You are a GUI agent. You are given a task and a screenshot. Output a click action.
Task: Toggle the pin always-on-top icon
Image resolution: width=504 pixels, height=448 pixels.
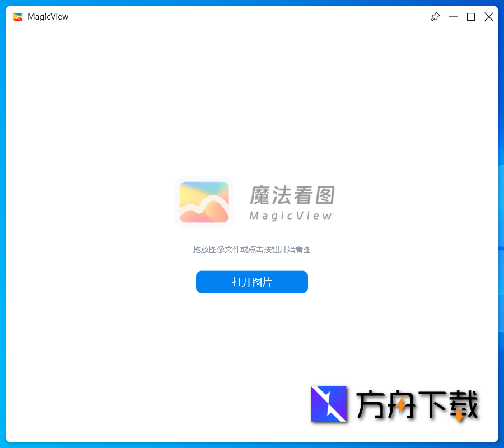(x=435, y=17)
